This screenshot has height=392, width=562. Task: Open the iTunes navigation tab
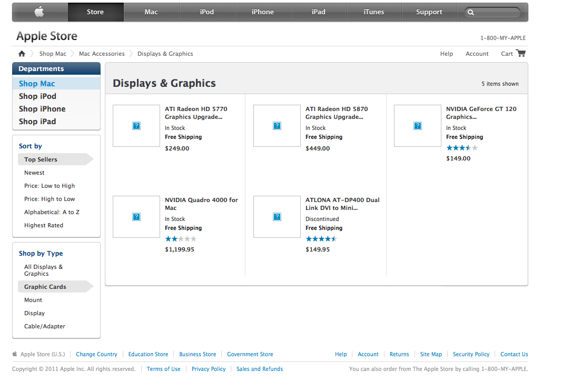(374, 12)
